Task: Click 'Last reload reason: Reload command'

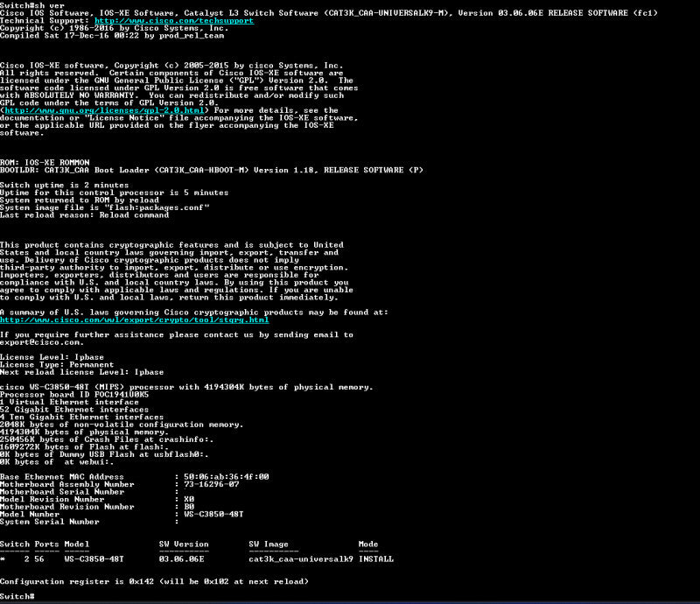Action: (84, 215)
